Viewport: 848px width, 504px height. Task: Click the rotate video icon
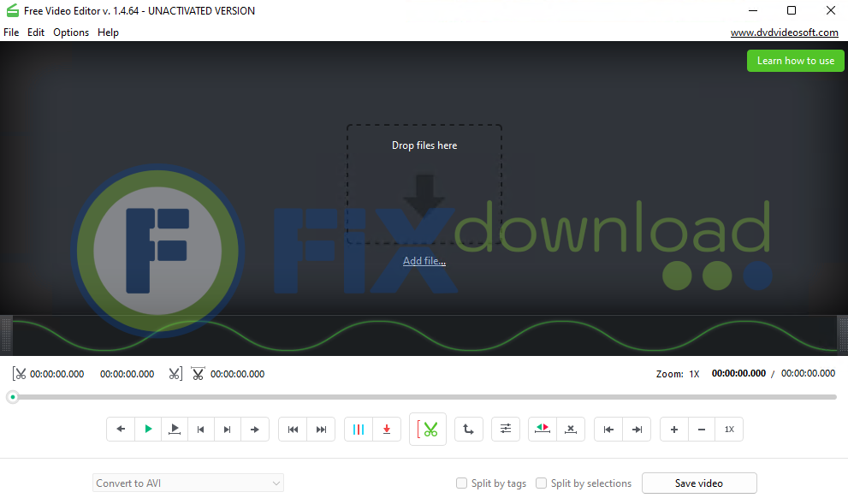[468, 430]
